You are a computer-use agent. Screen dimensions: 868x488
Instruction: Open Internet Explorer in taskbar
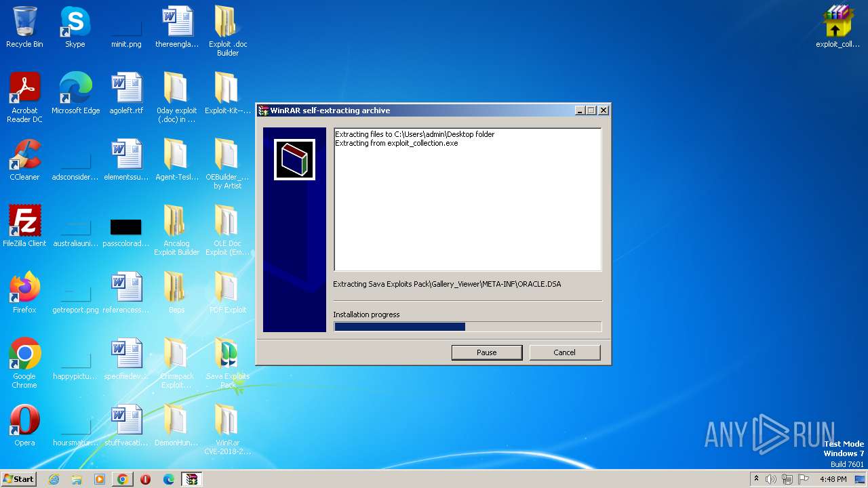54,479
